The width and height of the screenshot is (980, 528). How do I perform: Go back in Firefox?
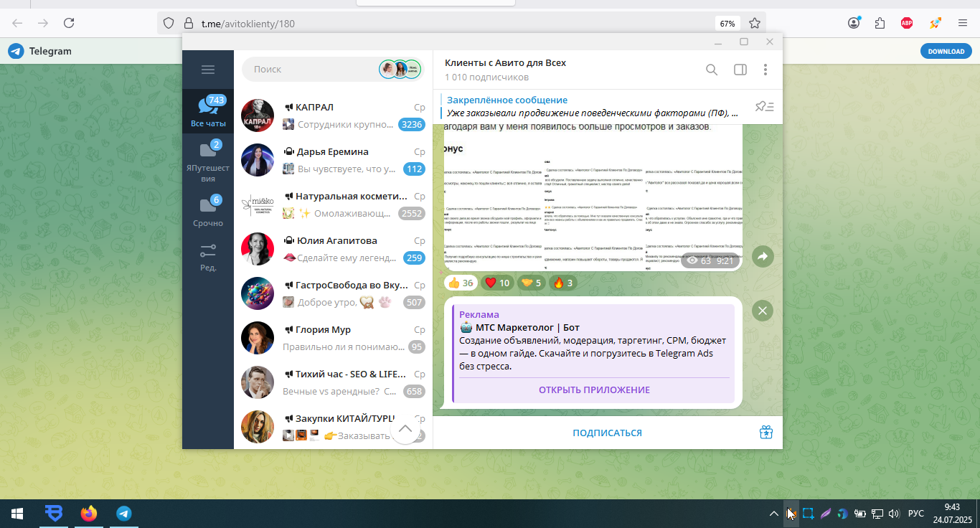pyautogui.click(x=17, y=23)
